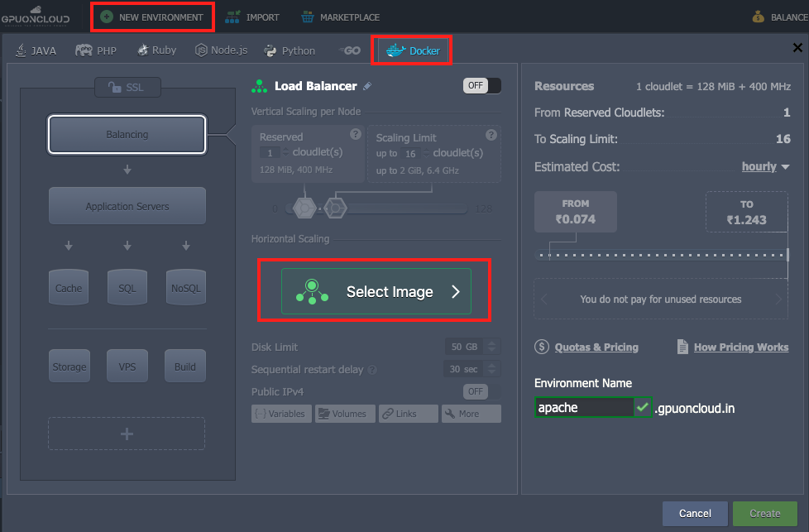Open the Quotas & Pricing link
The height and width of the screenshot is (532, 809).
[596, 347]
